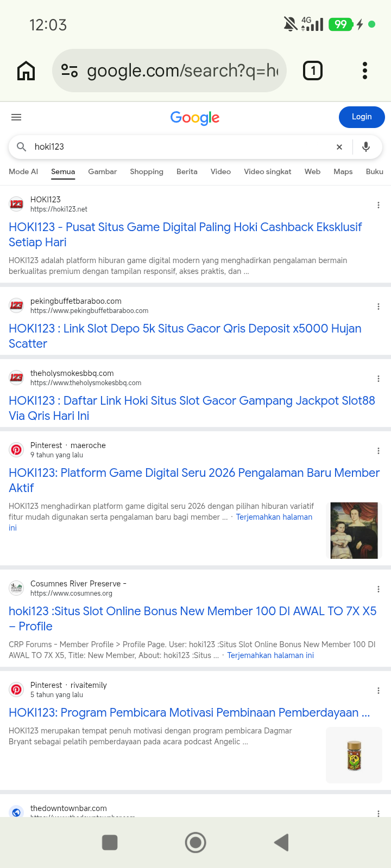Tap Terjemahkan halaman ini under maeroche result
This screenshot has height=868, width=391.
[274, 517]
